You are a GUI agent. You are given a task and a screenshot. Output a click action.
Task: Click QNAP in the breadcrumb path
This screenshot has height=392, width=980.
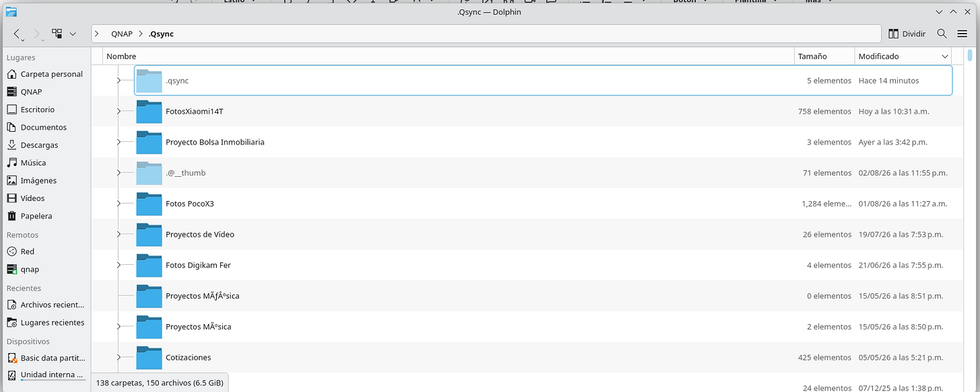click(x=122, y=34)
